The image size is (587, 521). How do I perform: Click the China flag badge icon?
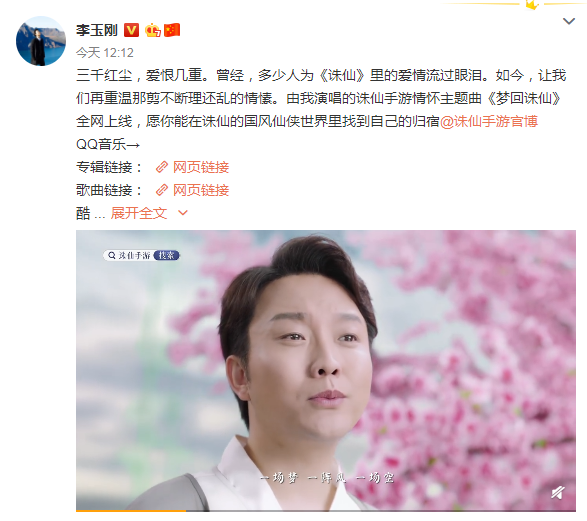172,30
